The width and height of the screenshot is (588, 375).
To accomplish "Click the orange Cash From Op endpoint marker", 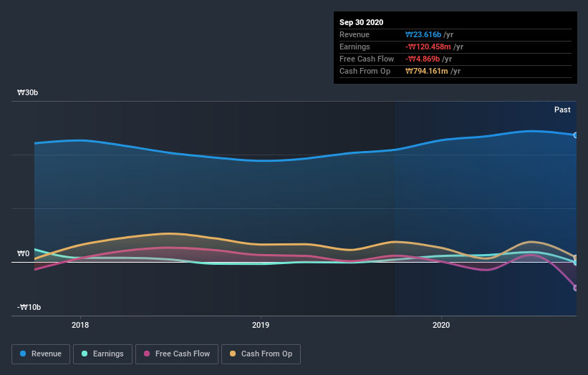I will click(576, 258).
